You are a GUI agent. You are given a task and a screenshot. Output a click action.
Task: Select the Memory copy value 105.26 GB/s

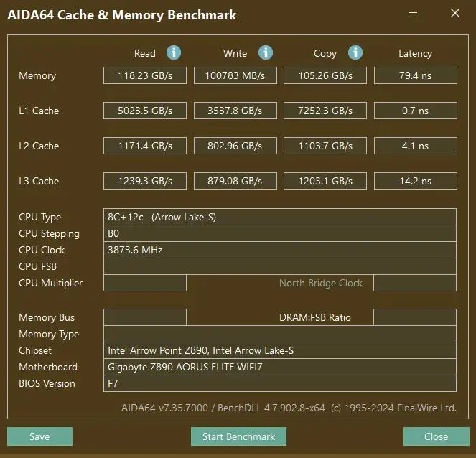click(x=325, y=75)
